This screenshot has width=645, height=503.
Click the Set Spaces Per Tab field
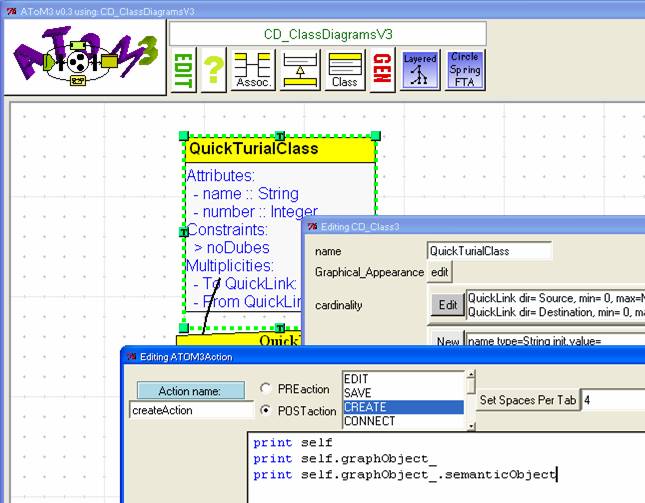[x=612, y=400]
